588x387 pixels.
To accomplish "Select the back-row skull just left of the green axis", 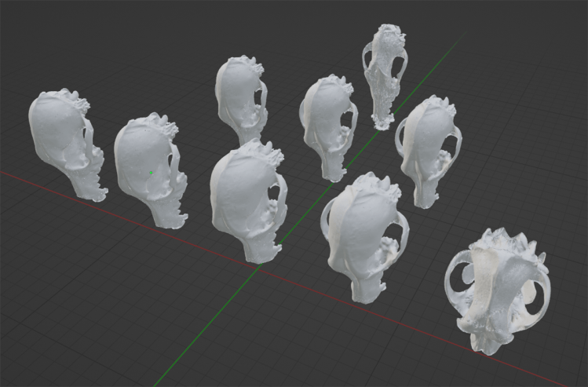I will (323, 122).
